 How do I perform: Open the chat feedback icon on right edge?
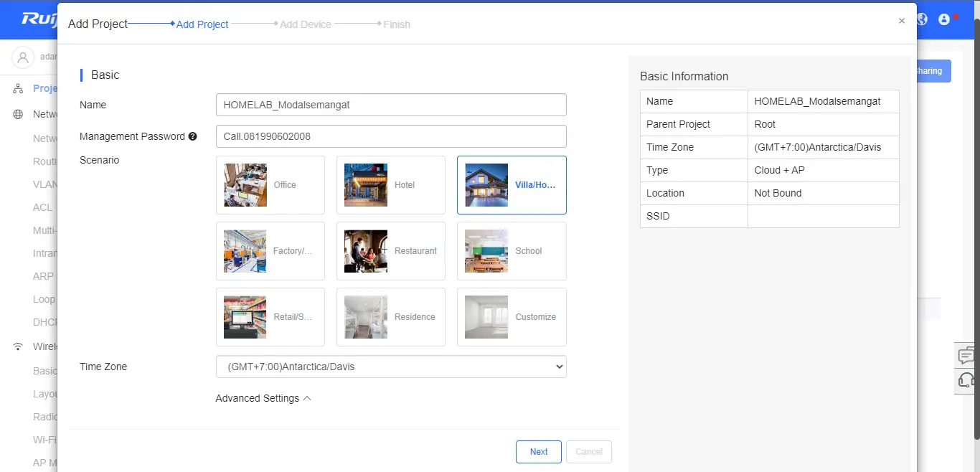pyautogui.click(x=967, y=355)
